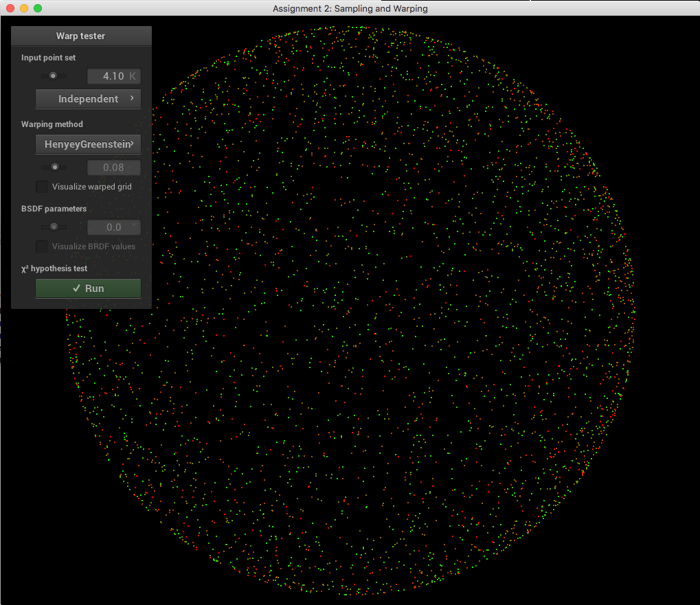The width and height of the screenshot is (700, 605).
Task: Open the Independent point set dropdown
Action: [88, 99]
